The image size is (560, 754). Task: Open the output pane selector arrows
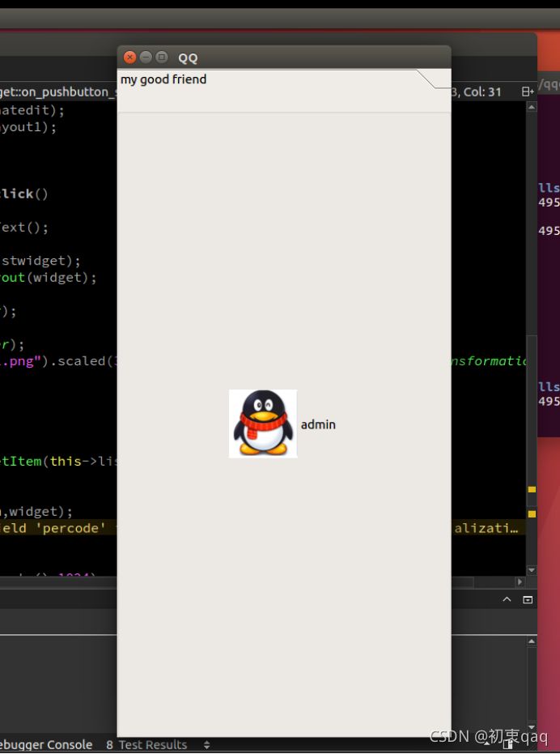tap(206, 745)
